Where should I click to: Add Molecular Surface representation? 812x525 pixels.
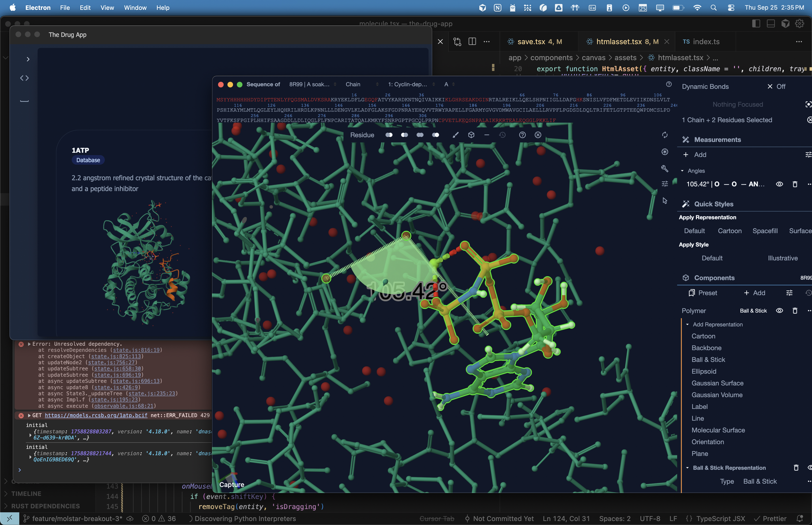pos(718,430)
